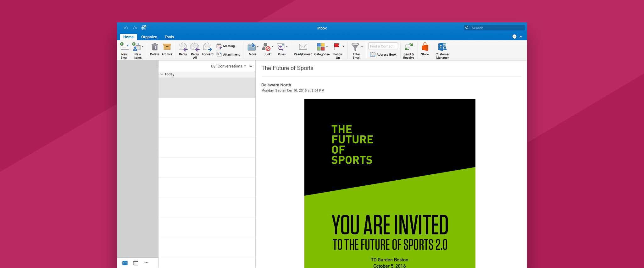Image resolution: width=644 pixels, height=268 pixels.
Task: Click the Find a Contact field
Action: (383, 46)
